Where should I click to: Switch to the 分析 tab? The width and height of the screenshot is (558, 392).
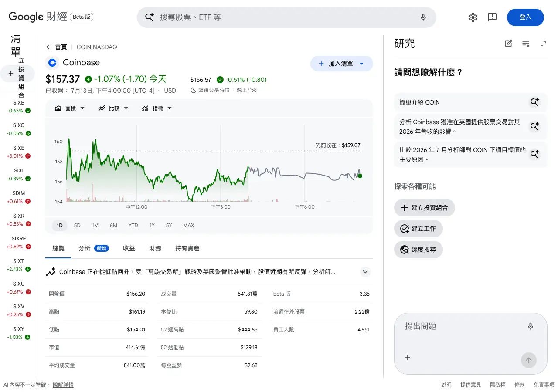pyautogui.click(x=94, y=248)
